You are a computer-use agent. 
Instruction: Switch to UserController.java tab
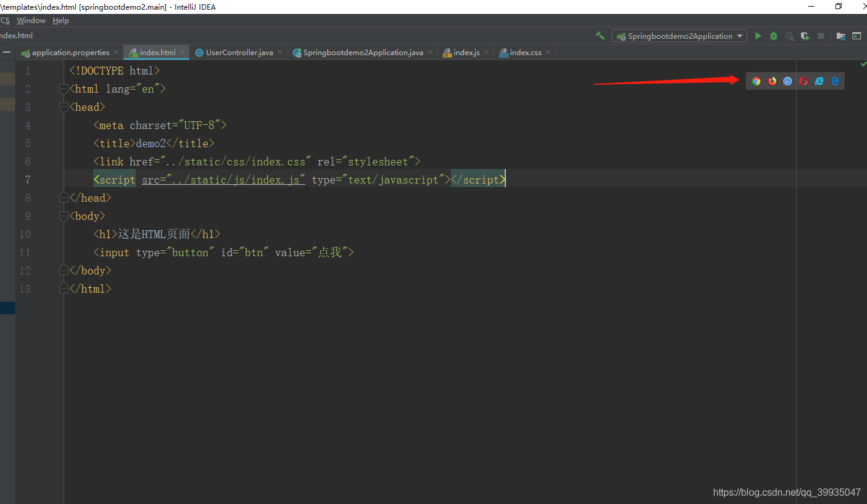239,53
